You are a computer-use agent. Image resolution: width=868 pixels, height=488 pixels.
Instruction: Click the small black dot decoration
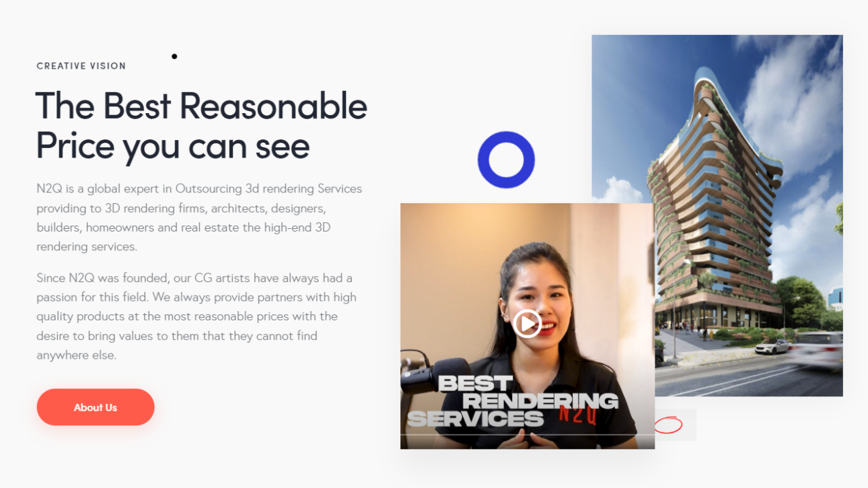click(x=174, y=57)
